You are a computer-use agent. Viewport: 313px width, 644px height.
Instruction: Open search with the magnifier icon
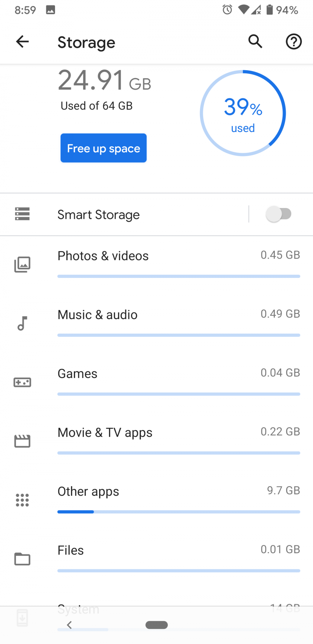[x=255, y=42]
